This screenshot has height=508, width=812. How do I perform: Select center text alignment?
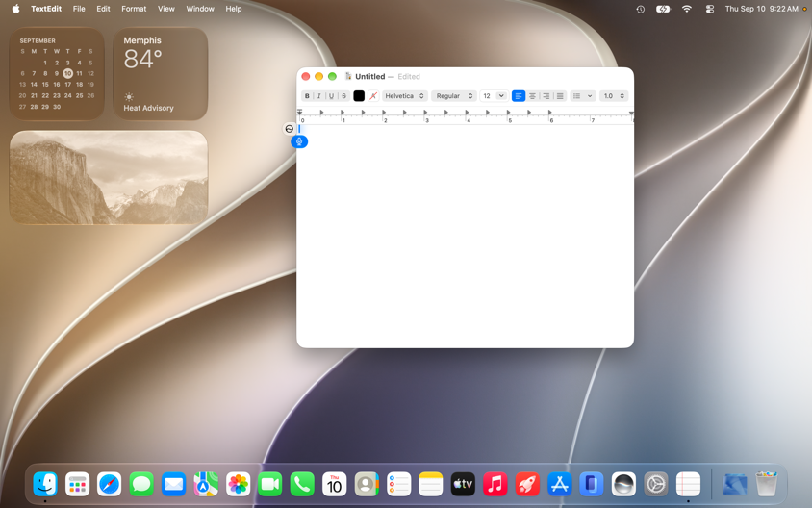[532, 96]
